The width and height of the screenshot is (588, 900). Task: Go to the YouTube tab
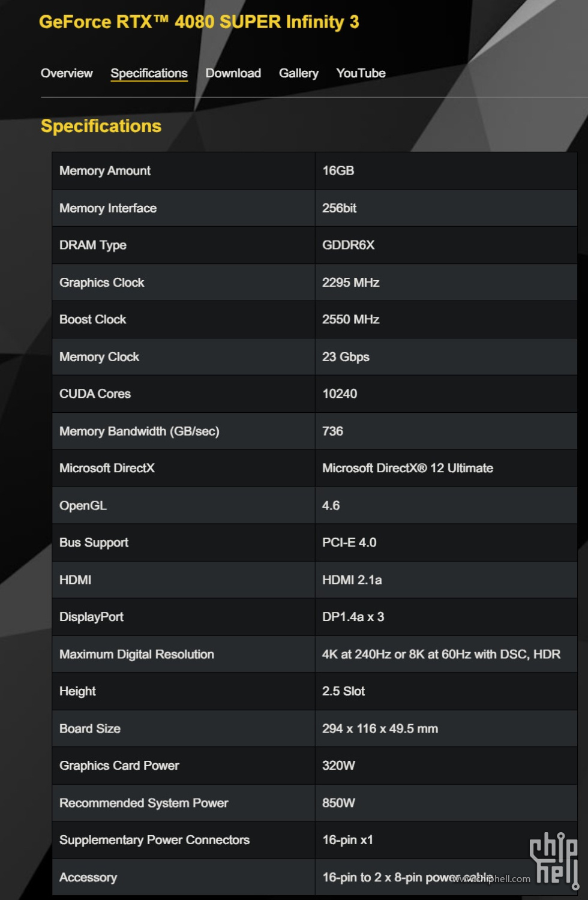click(361, 73)
